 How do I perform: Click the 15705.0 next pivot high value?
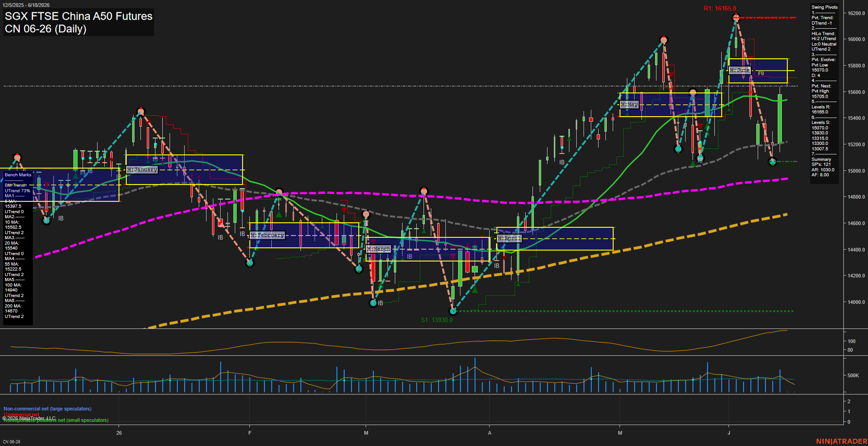pyautogui.click(x=820, y=97)
